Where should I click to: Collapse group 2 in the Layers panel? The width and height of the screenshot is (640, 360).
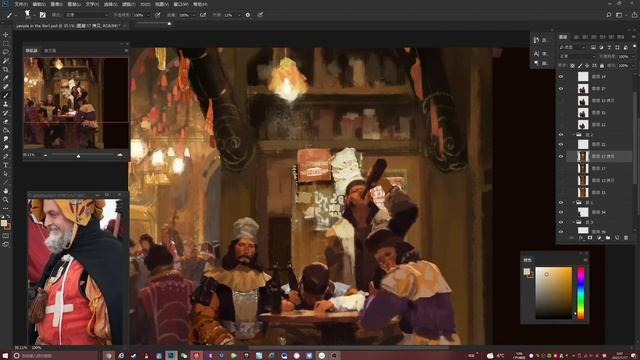[573, 134]
